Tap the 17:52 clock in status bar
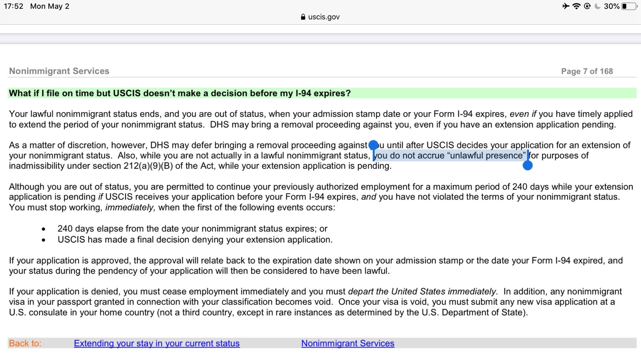The image size is (641, 364). (14, 6)
